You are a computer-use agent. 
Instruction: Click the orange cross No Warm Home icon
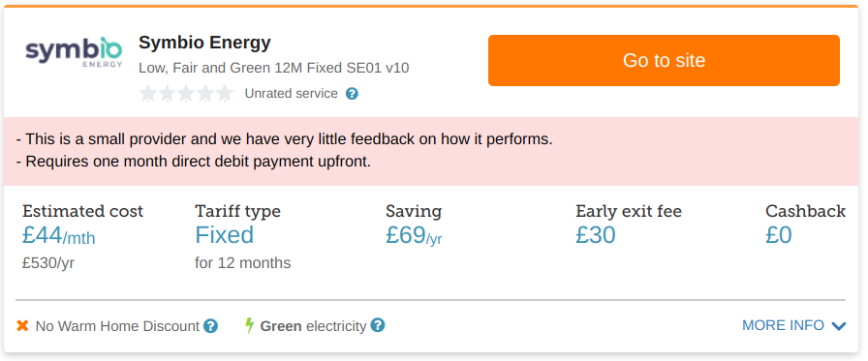(22, 325)
